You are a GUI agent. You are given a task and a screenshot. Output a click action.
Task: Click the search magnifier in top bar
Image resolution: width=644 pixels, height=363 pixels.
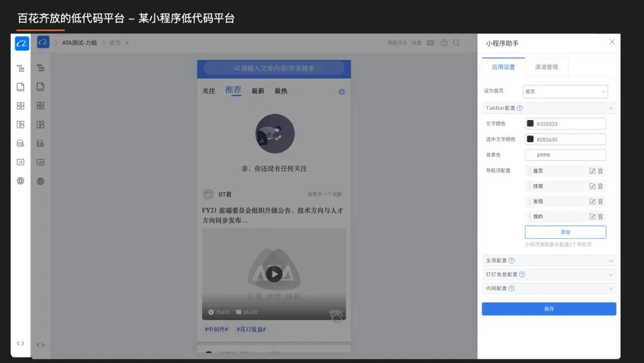[x=456, y=43]
